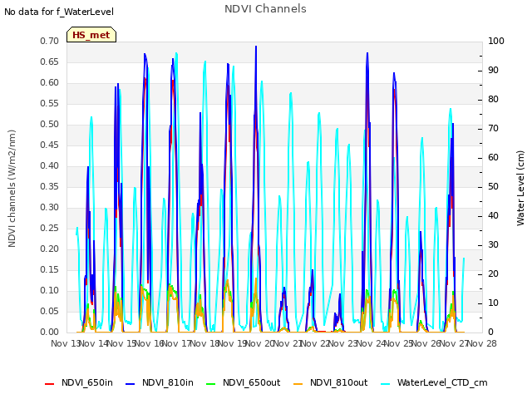Screen dimensions: 532x399
Task: Click the cyan WaterLevel_CTD_cm legend swatch
Action: [385, 384]
